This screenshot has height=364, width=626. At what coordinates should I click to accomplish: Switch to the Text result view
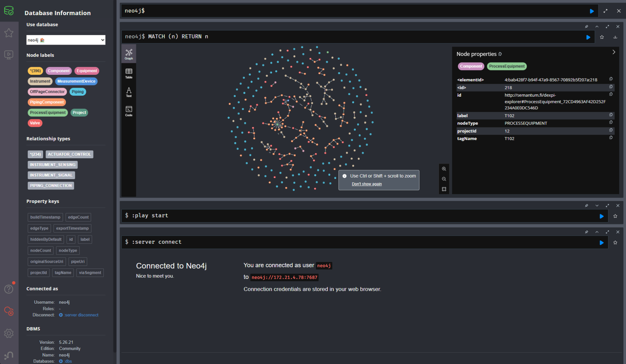coord(129,91)
